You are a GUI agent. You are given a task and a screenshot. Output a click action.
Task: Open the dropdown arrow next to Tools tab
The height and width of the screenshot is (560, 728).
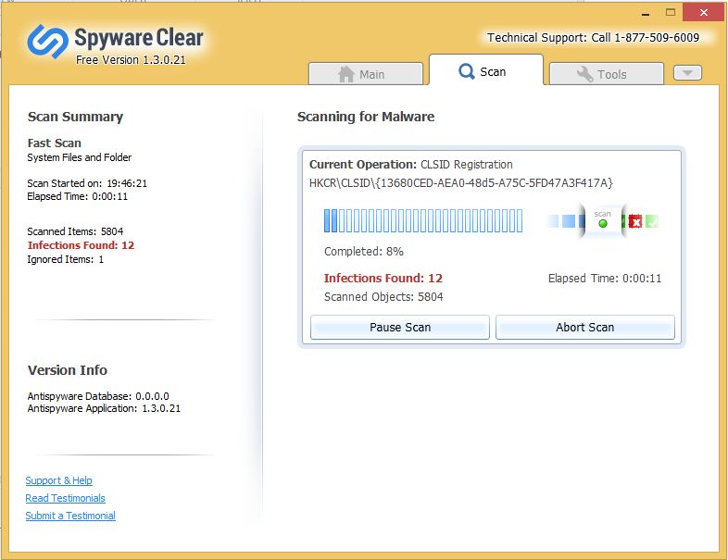687,73
